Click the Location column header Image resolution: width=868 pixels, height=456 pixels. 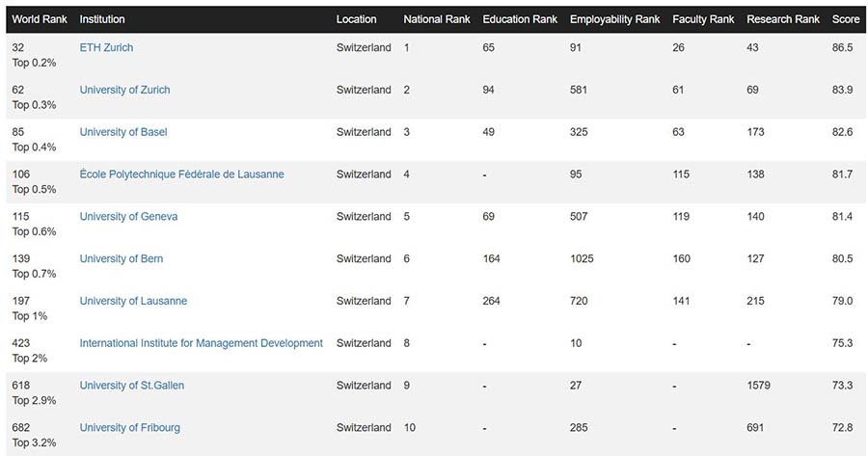click(356, 19)
